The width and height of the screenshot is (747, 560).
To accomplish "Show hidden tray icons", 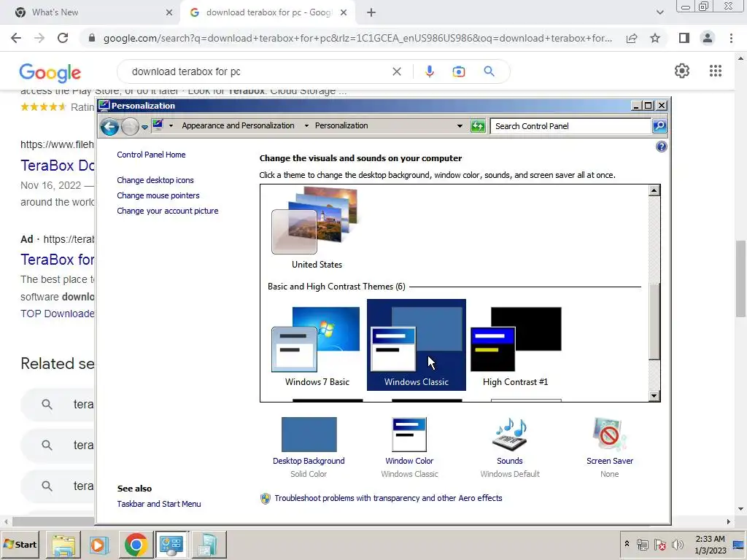I will [x=627, y=544].
